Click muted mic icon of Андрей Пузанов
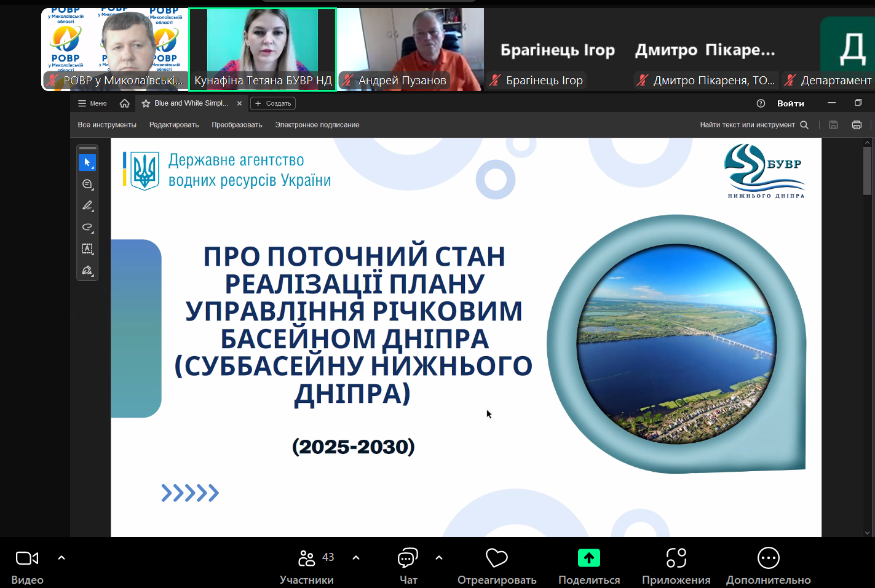 click(347, 80)
